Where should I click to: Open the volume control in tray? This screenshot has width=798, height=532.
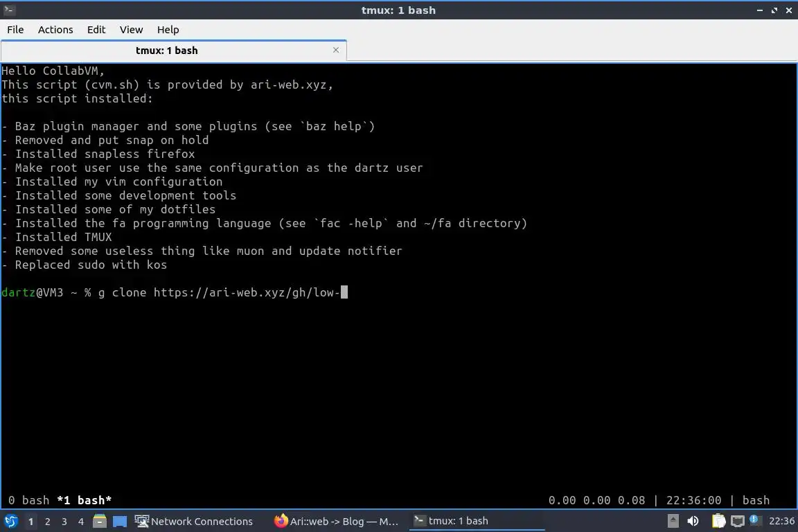click(693, 521)
